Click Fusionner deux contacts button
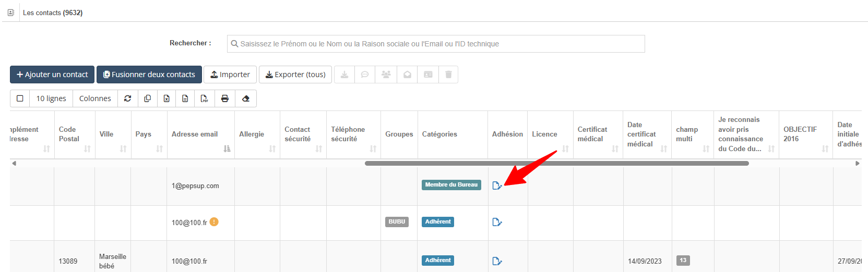Image resolution: width=868 pixels, height=272 pixels. tap(149, 75)
